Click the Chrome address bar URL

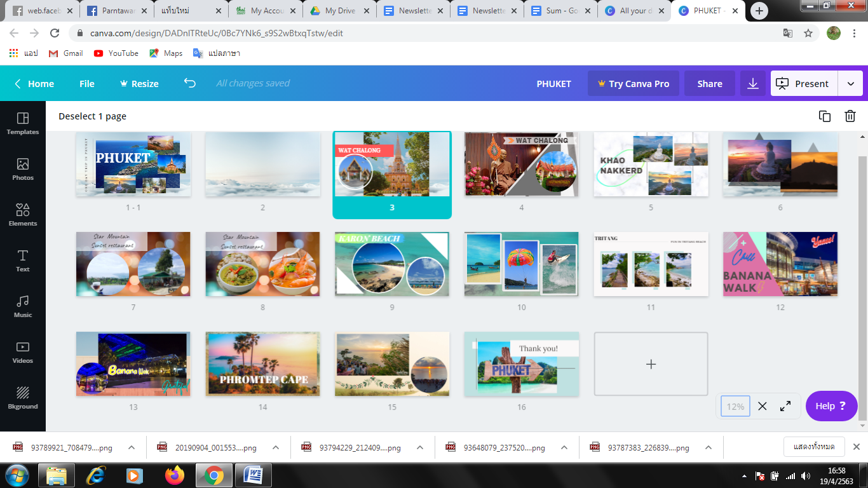coord(217,33)
